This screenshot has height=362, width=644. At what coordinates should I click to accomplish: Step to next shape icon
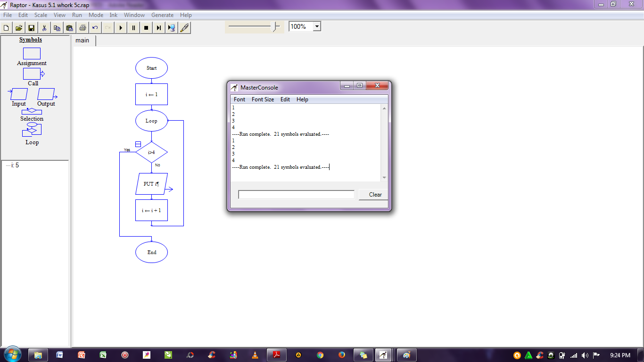(159, 28)
